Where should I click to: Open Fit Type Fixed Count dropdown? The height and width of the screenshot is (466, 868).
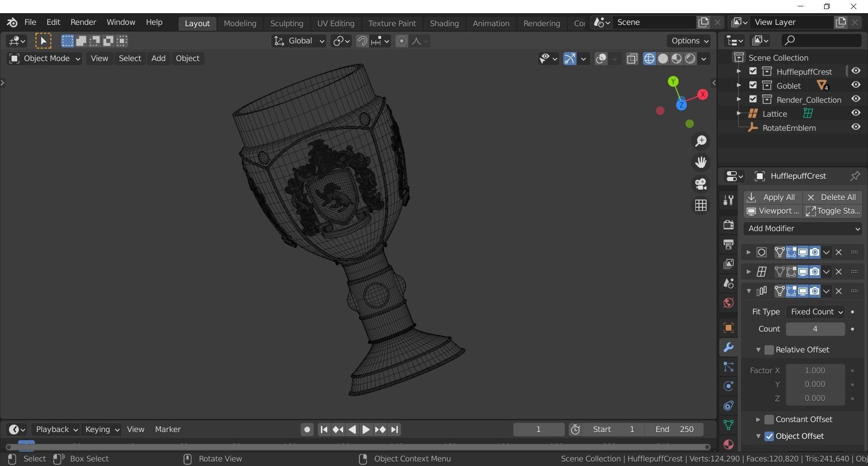pos(815,312)
